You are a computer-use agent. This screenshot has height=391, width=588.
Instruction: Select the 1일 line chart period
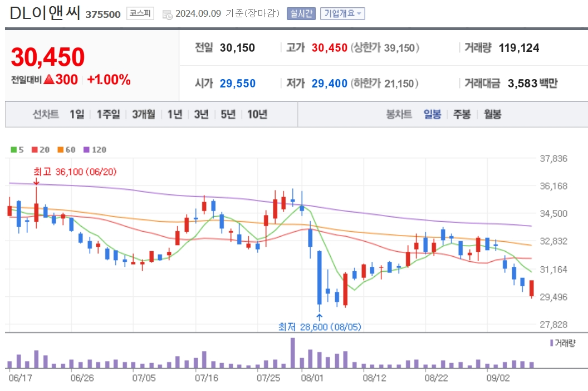[x=77, y=114]
